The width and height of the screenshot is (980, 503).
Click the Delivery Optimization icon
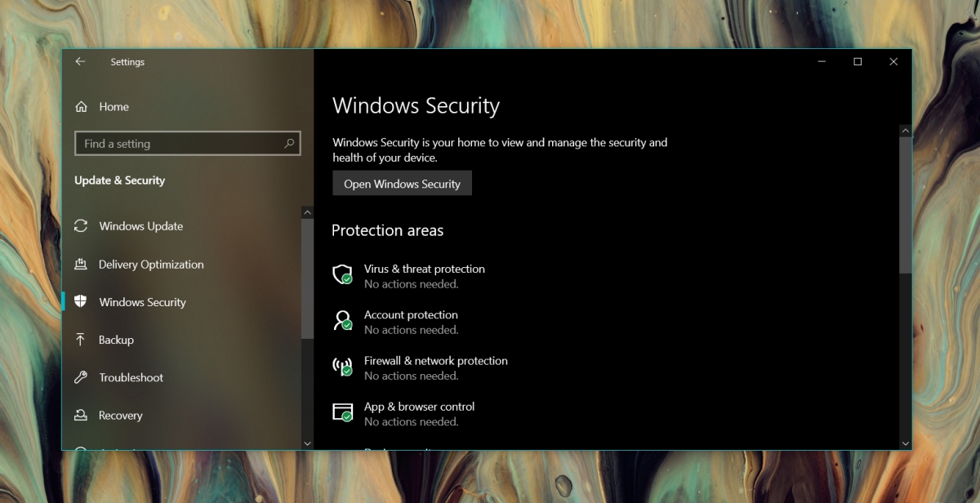81,264
